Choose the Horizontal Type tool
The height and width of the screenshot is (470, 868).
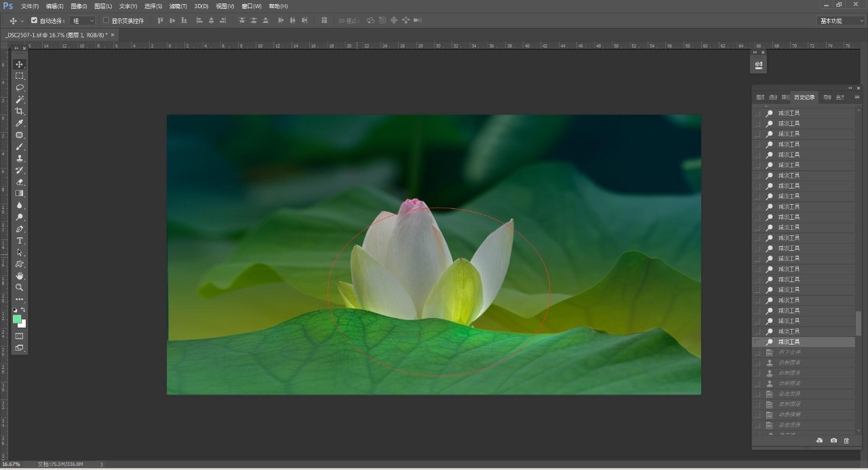coord(20,241)
